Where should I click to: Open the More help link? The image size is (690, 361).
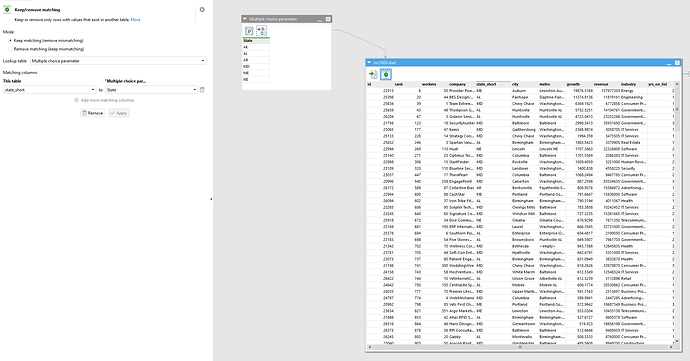pos(136,20)
